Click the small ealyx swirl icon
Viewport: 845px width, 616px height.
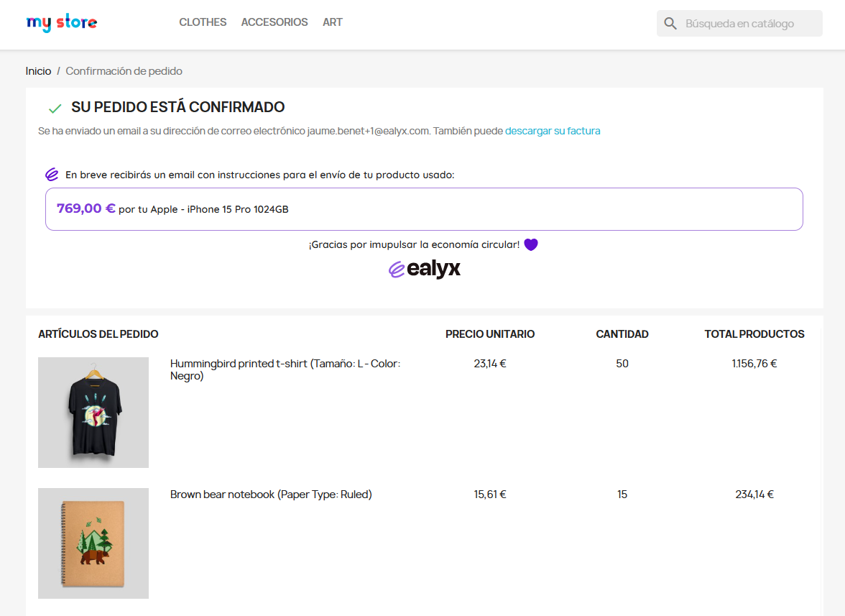(x=52, y=175)
